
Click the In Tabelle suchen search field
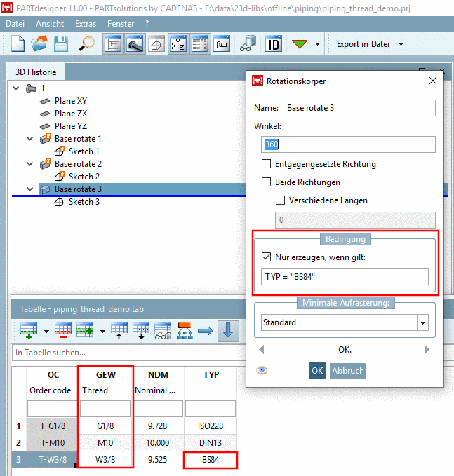tap(129, 353)
